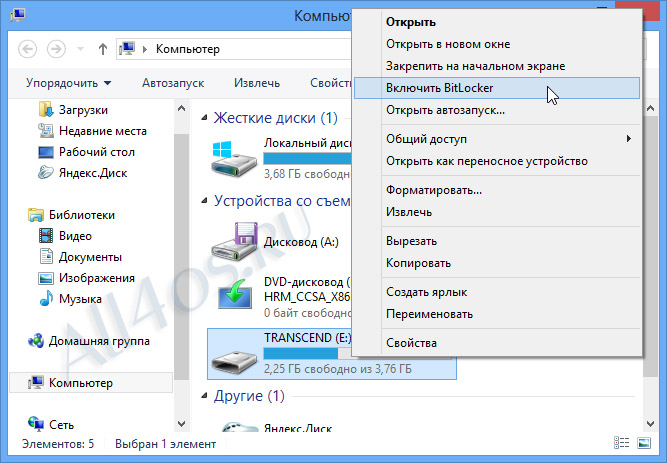This screenshot has height=463, width=667.
Task: Choose Открыть автозапуск... menu entry
Action: (497, 110)
